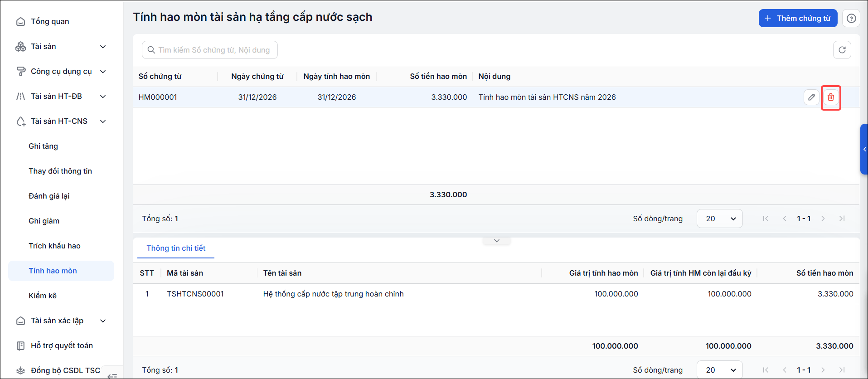868x379 pixels.
Task: Click the search magnifier icon
Action: [151, 50]
